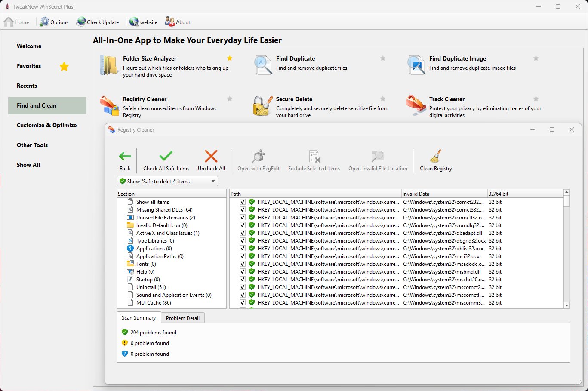The height and width of the screenshot is (391, 588).
Task: Uncheck the dbadapt.dll entry checkbox
Action: (x=243, y=233)
